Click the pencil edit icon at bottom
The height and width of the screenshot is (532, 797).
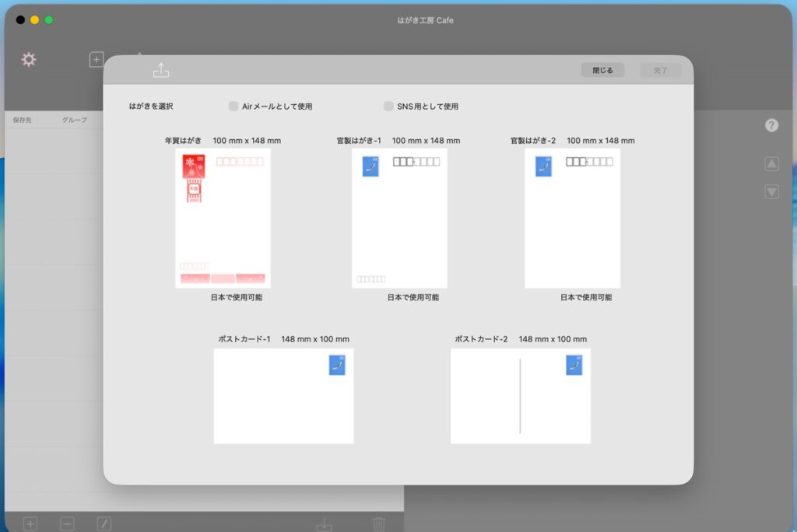[104, 523]
